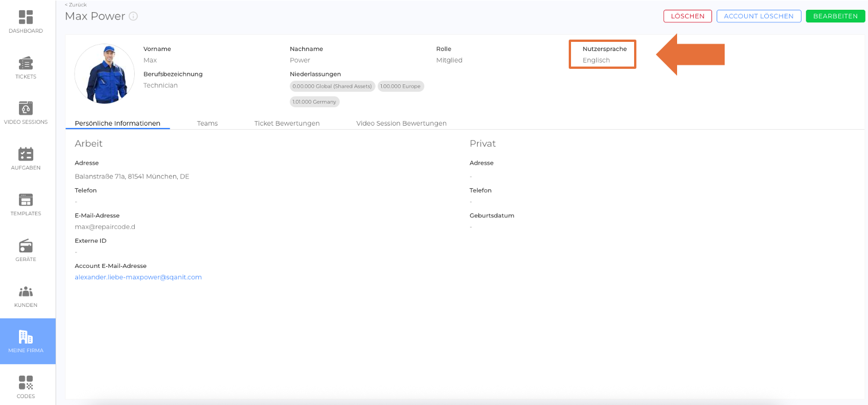The image size is (868, 405).
Task: Open Templates in the sidebar
Action: [x=26, y=200]
